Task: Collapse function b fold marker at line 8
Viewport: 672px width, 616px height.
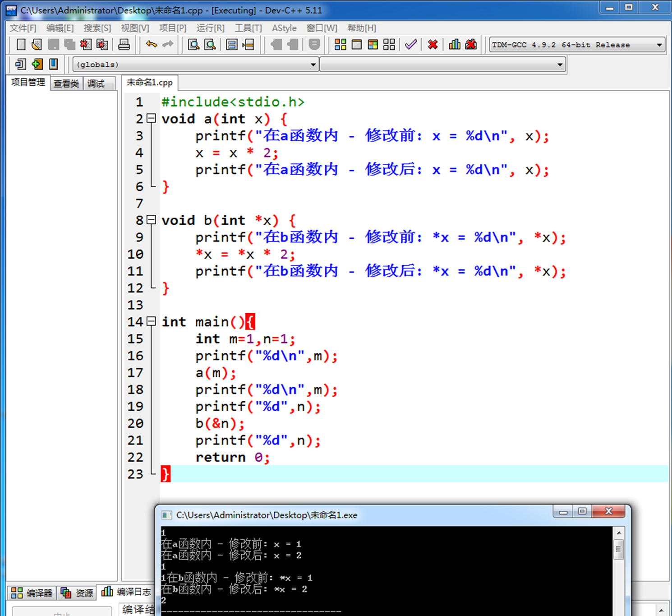Action: click(x=152, y=220)
